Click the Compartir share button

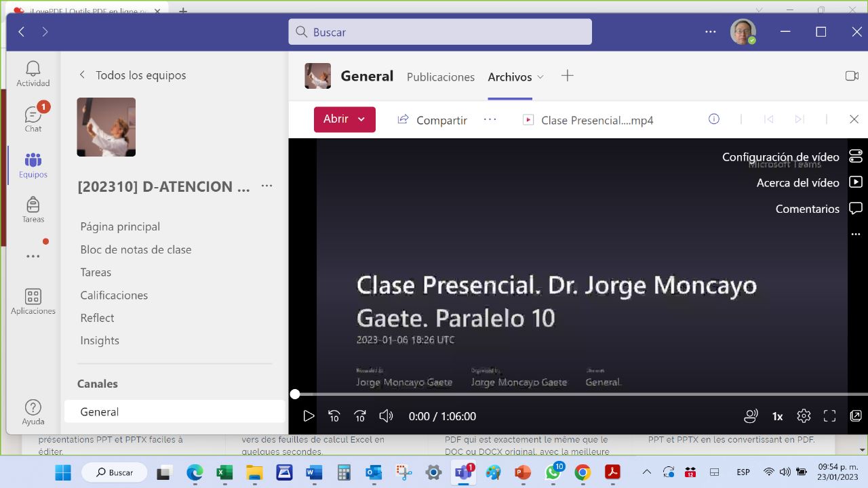pos(433,120)
